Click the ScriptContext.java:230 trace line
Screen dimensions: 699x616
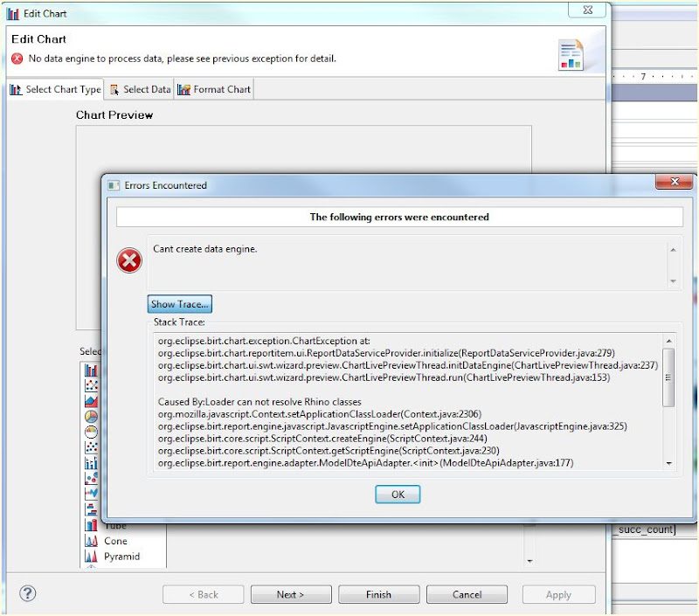(x=329, y=451)
